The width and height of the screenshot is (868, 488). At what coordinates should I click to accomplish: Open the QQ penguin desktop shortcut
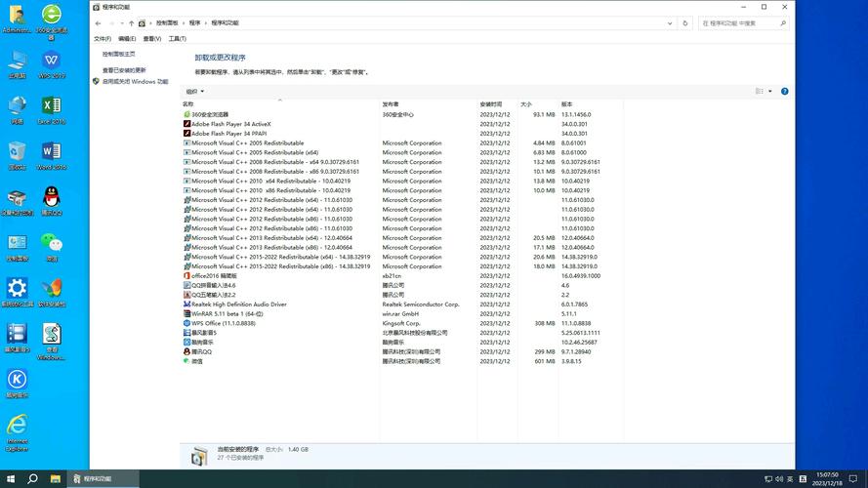coord(52,201)
